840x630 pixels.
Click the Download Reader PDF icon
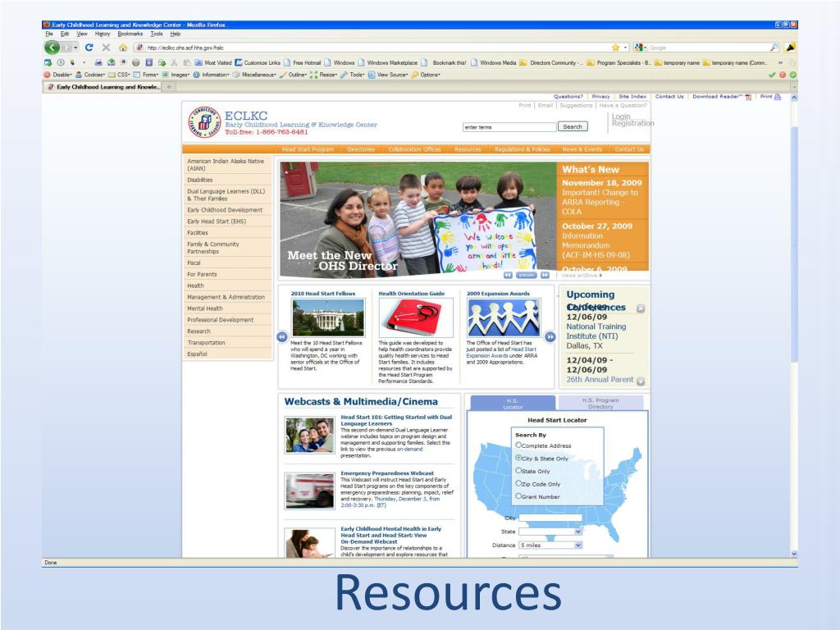coord(748,97)
